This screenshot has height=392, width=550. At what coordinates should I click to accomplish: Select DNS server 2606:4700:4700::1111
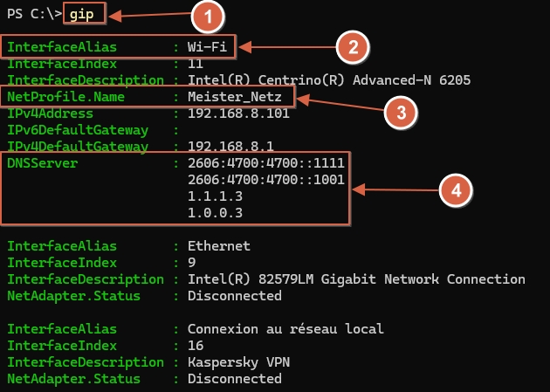pyautogui.click(x=265, y=163)
